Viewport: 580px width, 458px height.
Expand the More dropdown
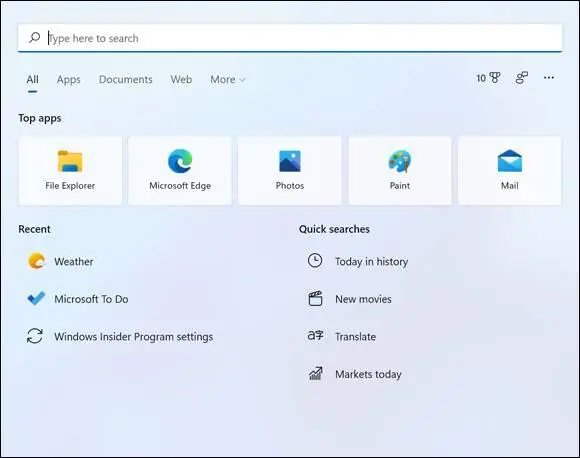coord(227,79)
